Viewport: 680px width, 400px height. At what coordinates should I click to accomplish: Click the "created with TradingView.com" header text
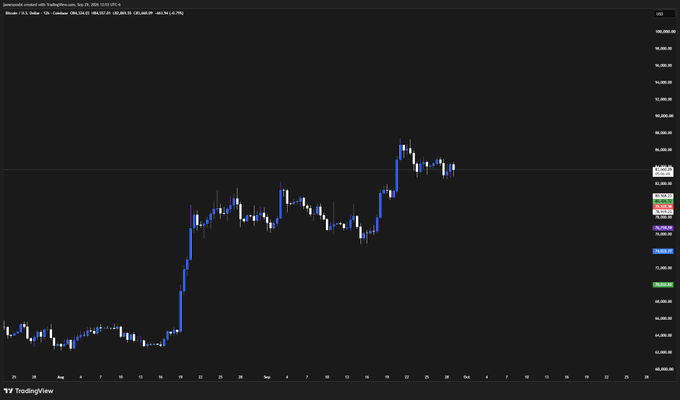pos(48,4)
